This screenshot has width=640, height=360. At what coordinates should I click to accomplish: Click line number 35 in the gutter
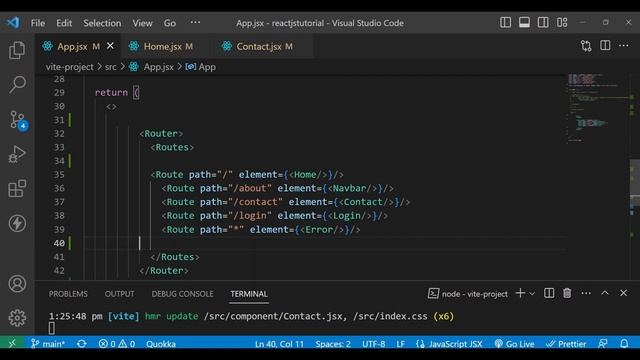[59, 175]
